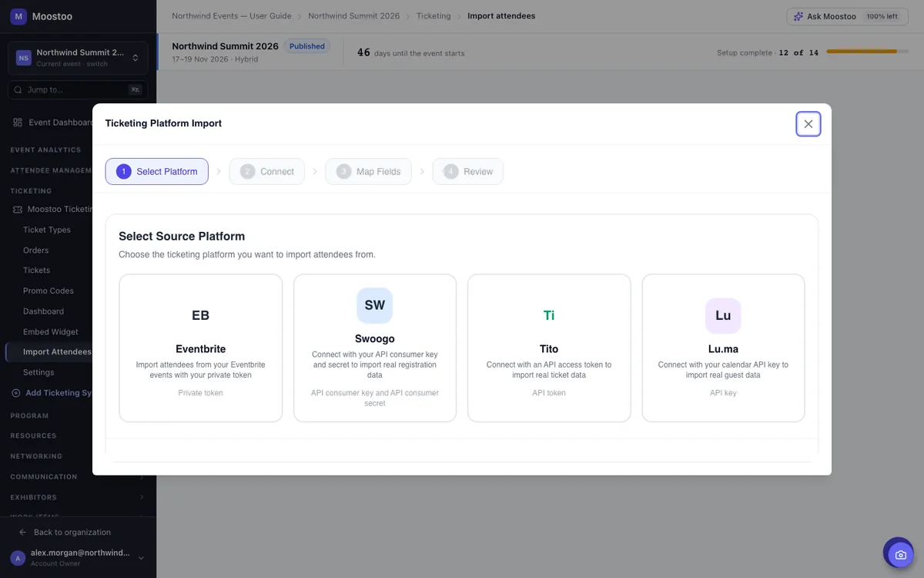This screenshot has width=924, height=578.
Task: Choose the Swoogo SW logo
Action: click(375, 305)
